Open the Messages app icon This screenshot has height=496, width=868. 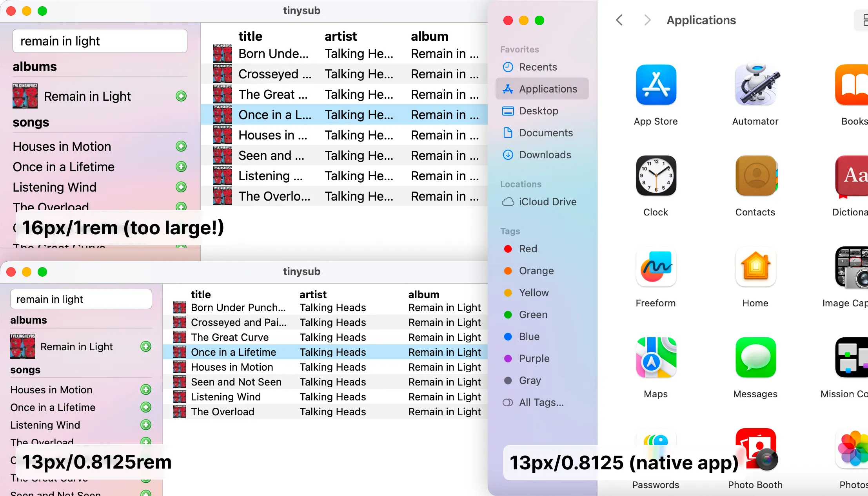pos(755,357)
